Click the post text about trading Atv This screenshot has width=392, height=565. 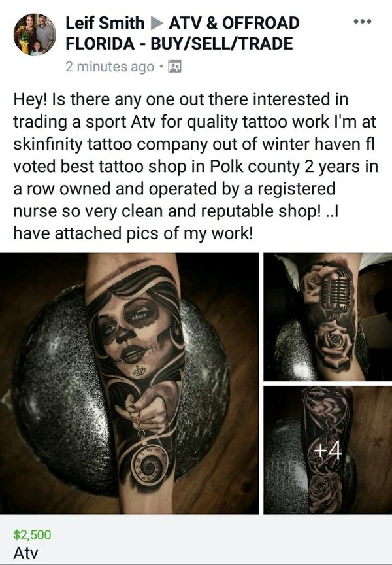[195, 167]
